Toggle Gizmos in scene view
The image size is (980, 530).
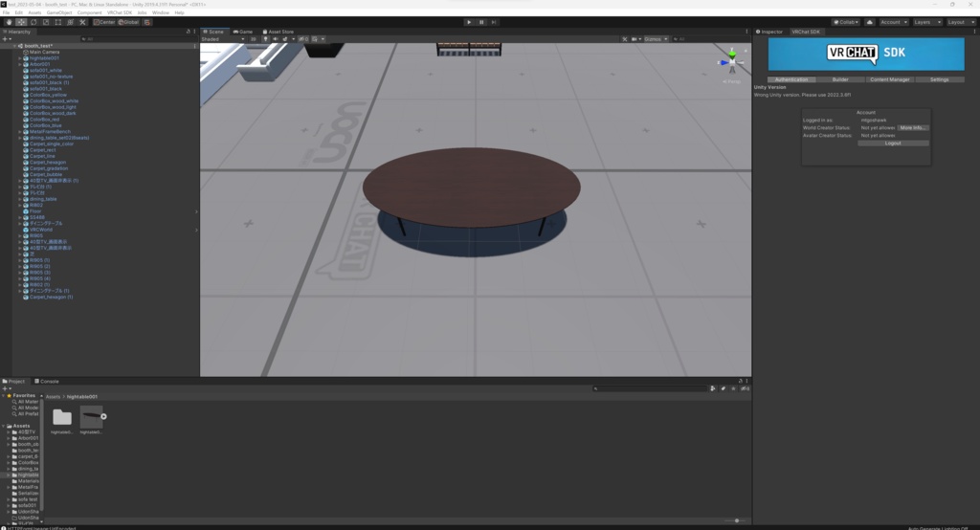[x=653, y=39]
